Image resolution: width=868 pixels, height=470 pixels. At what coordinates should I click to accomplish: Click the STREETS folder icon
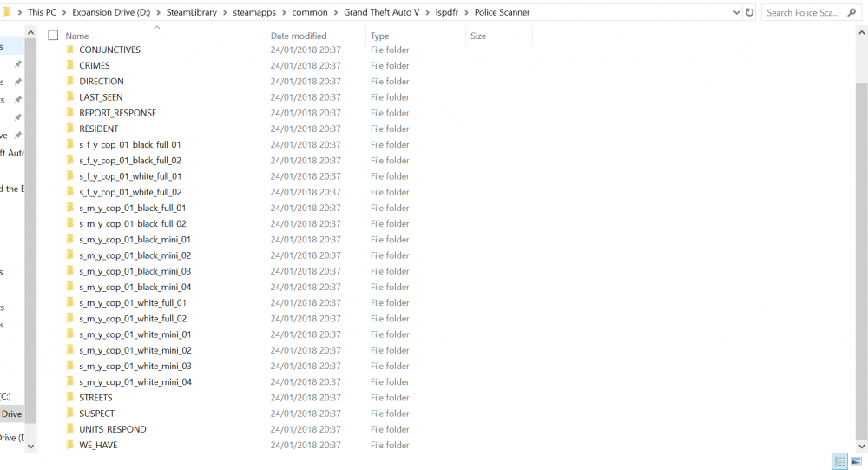(x=69, y=397)
